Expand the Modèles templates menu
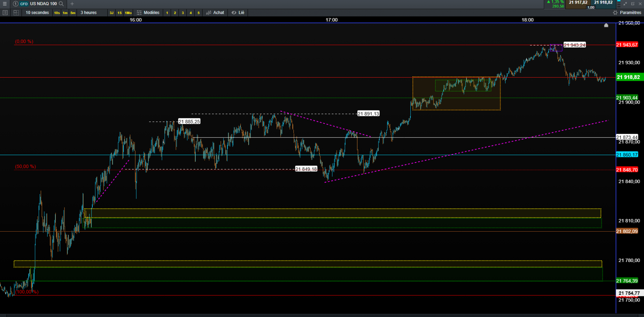Screen dimensions: 644x317 [x=148, y=13]
